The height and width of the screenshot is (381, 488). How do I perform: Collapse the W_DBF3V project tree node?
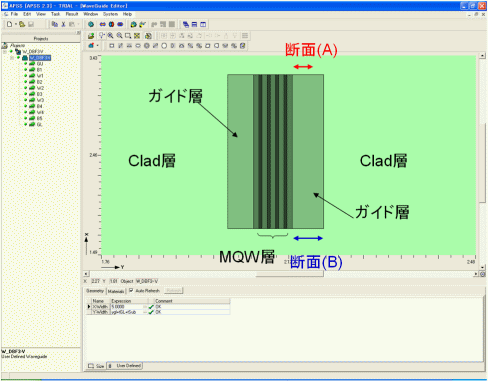5,52
